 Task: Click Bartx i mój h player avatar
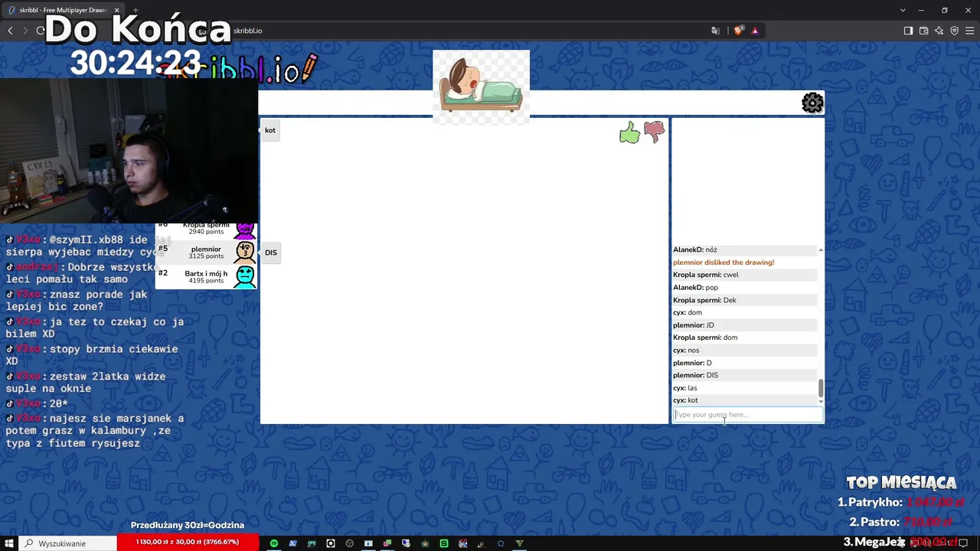point(245,276)
